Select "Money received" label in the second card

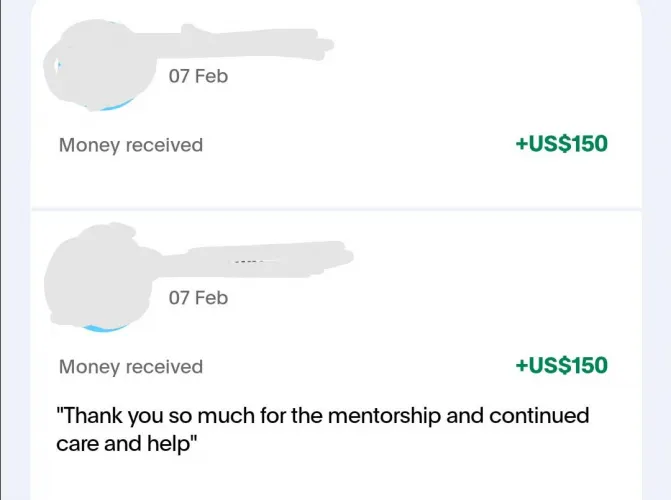(130, 367)
